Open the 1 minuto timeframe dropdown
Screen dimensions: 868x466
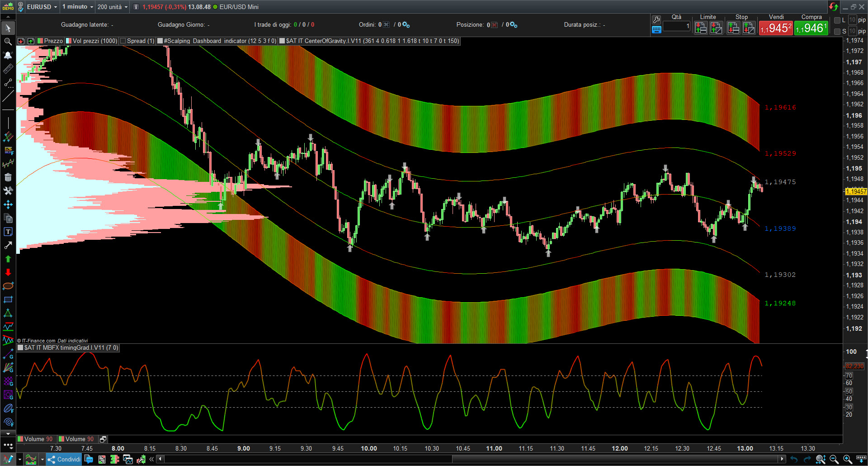pos(78,7)
